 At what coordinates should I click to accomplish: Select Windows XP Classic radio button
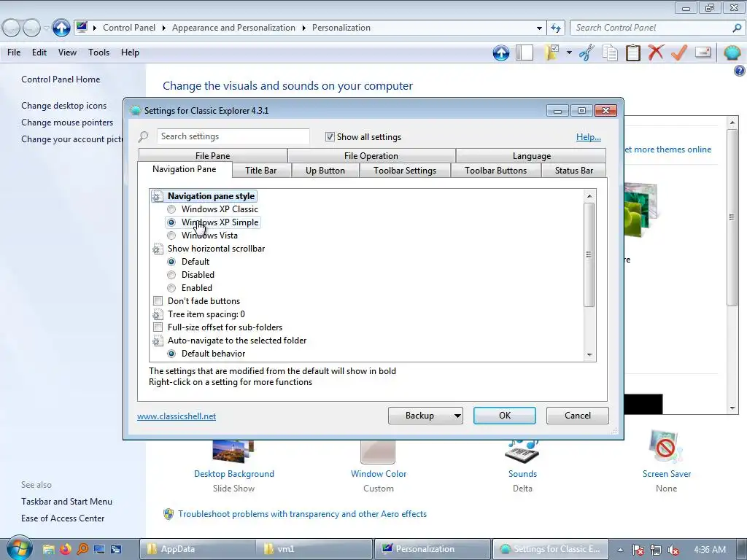(171, 209)
